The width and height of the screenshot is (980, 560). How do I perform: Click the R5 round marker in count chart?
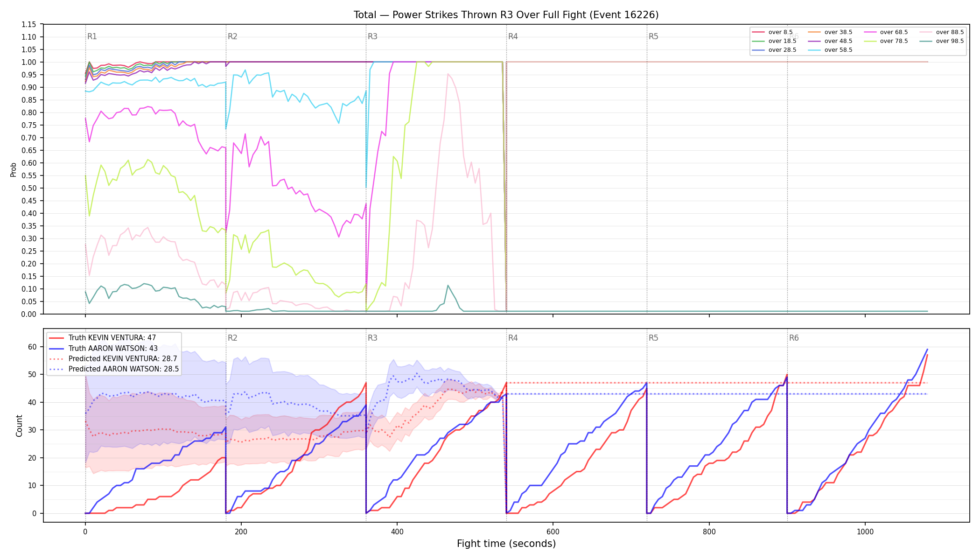[653, 338]
